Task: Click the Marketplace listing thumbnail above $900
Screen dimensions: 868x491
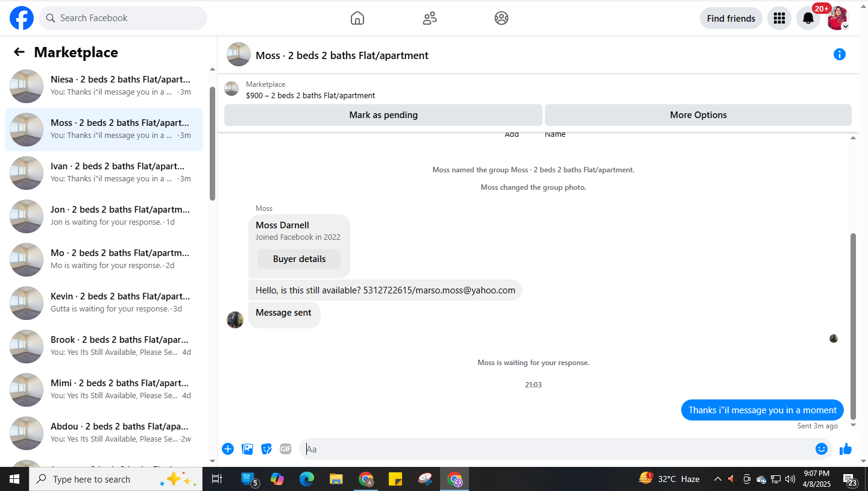Action: [x=231, y=89]
